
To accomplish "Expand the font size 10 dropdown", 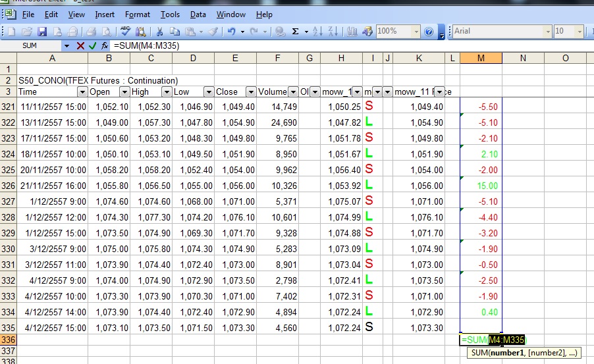I will [580, 32].
